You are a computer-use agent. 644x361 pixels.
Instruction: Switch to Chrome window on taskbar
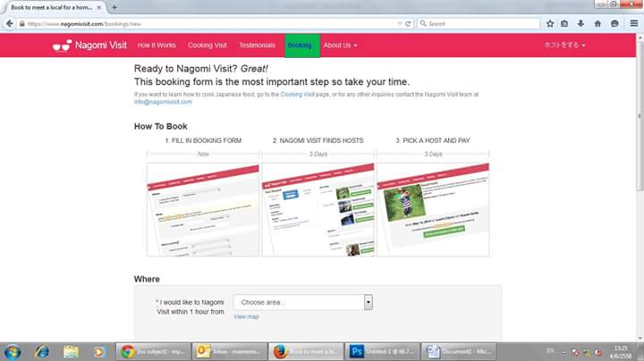153,352
